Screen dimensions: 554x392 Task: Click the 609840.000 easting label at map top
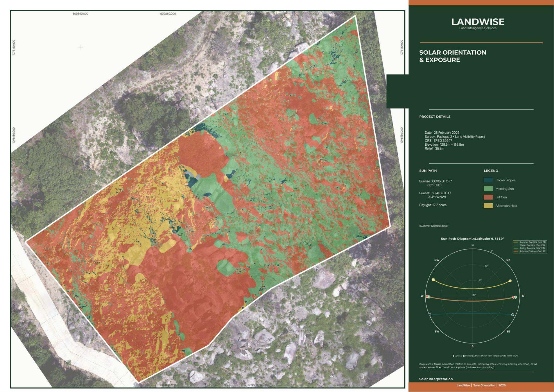80,14
